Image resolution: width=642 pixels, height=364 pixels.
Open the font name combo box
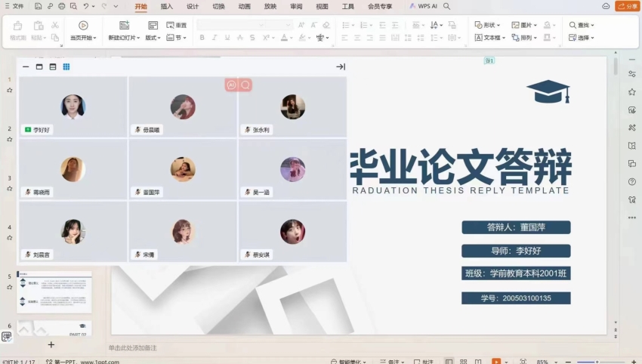click(231, 25)
